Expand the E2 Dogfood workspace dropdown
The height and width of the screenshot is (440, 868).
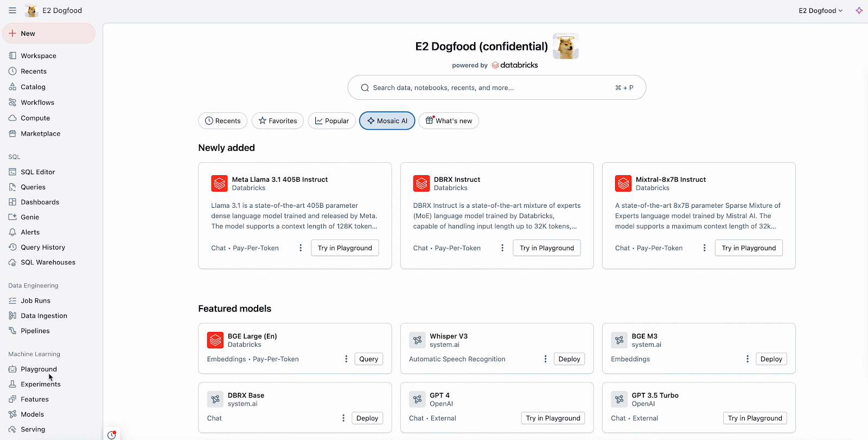point(820,10)
